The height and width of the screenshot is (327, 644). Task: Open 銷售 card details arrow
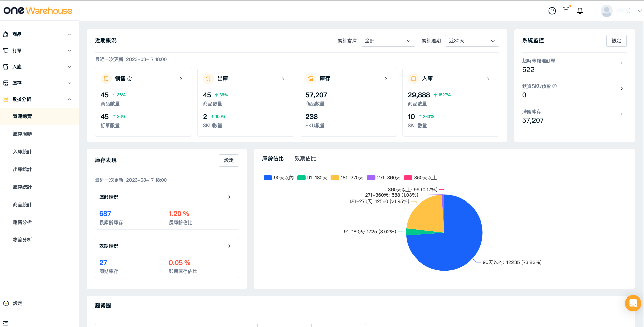[x=181, y=79]
